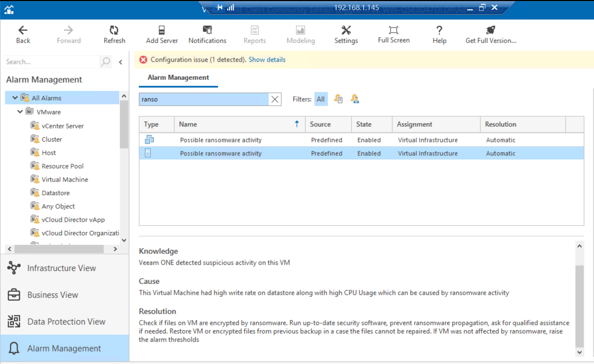
Task: Click the Forward toolbar button
Action: pos(68,35)
